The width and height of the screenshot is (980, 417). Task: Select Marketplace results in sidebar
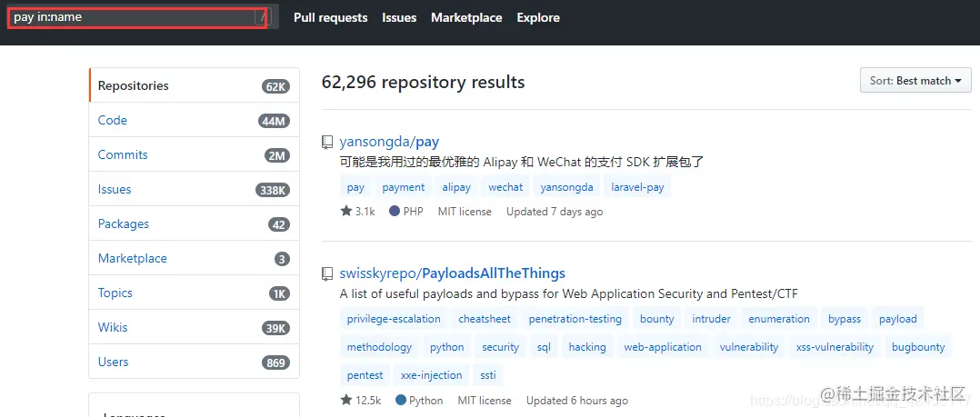(195, 258)
